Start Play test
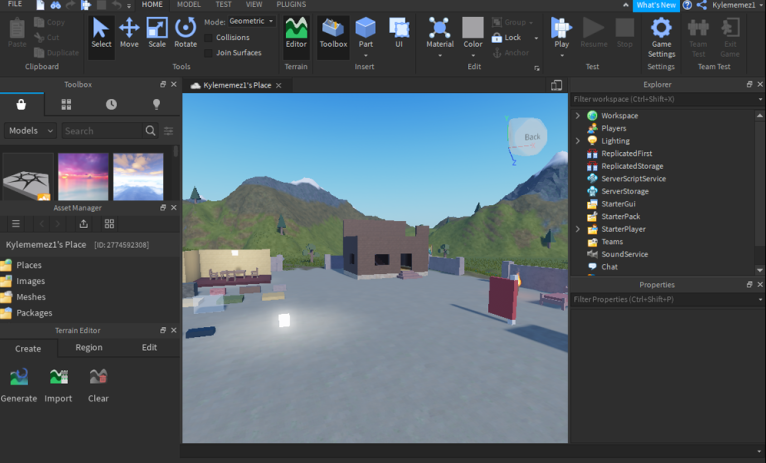Screen dimensions: 766x463 pyautogui.click(x=561, y=32)
